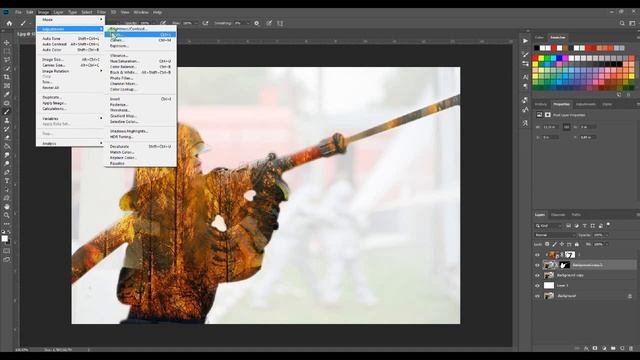Toggle the airbrush option in options bar
Viewport: 640px width, 360px height.
point(205,23)
